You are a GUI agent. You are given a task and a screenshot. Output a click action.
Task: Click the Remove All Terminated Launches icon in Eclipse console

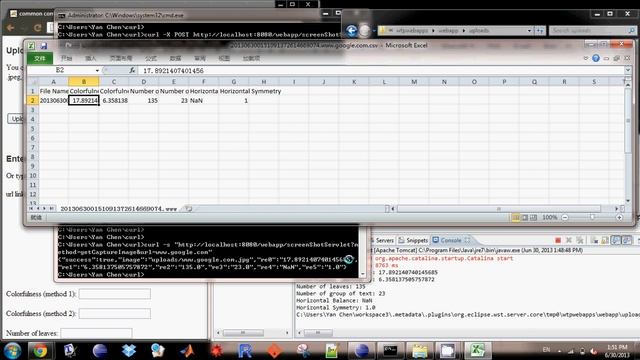580,240
